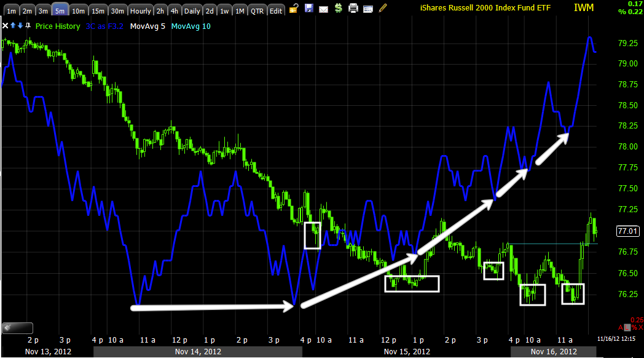Select the Nov 16, 2012 date band
644x358 pixels.
coord(554,352)
